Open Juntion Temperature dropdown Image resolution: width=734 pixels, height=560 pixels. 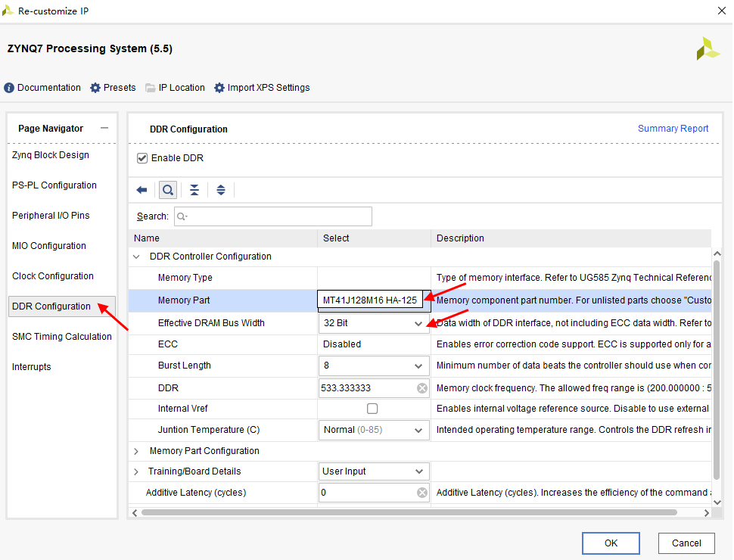374,430
